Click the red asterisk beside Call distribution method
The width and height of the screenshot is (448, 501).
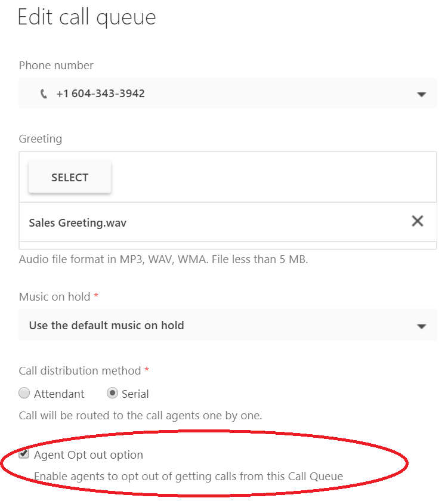pyautogui.click(x=147, y=370)
